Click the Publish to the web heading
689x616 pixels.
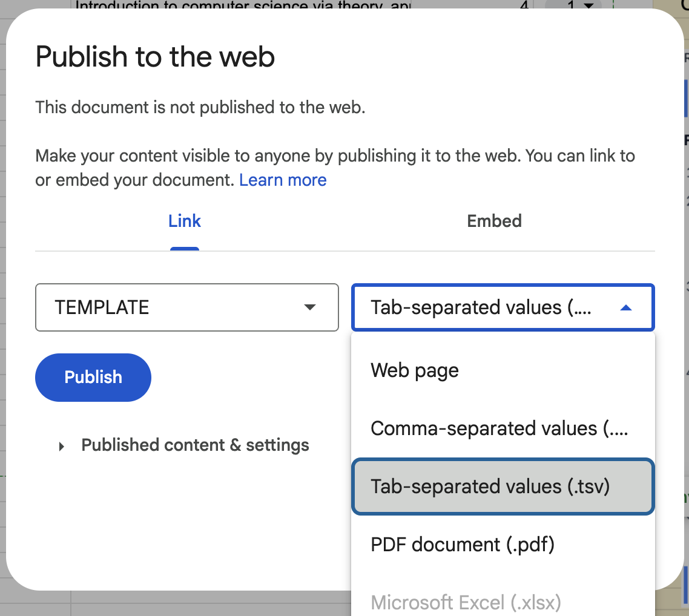pyautogui.click(x=154, y=57)
